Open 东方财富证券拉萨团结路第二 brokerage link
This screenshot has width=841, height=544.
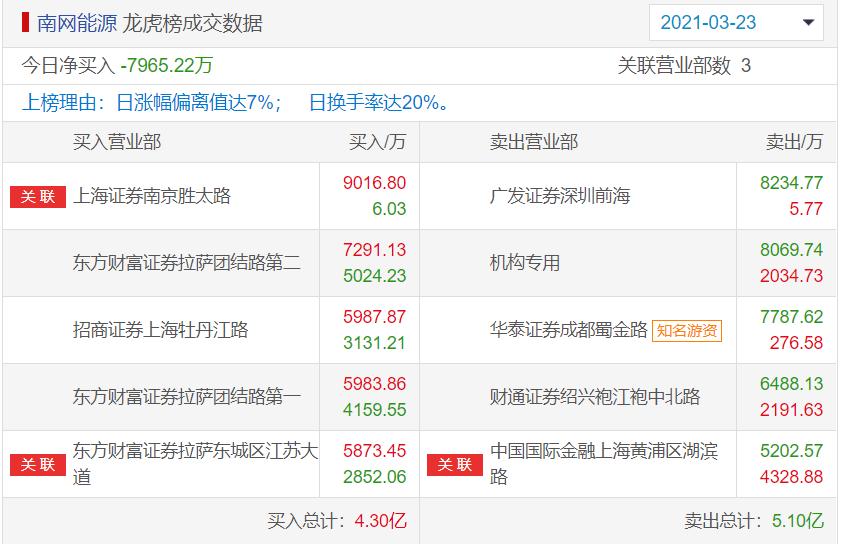pos(187,263)
